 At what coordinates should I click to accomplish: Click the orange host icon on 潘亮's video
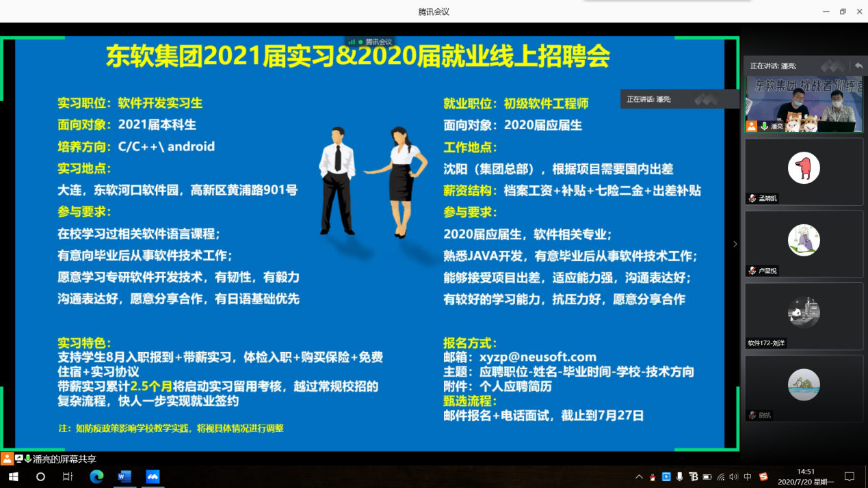[752, 126]
